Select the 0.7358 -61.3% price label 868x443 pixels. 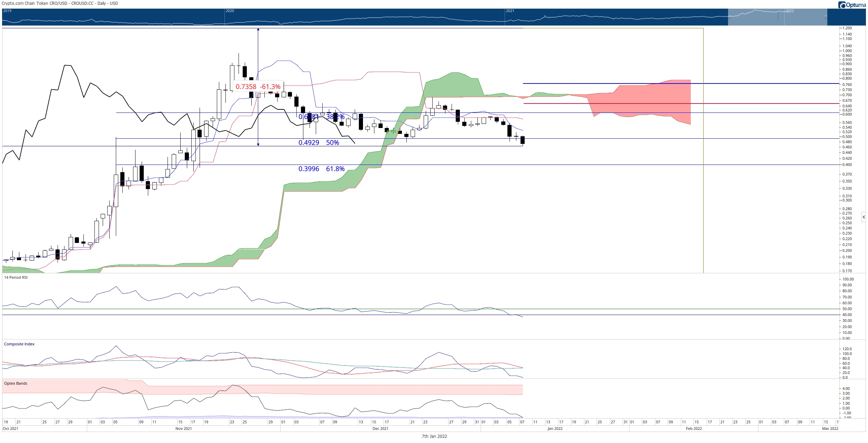(258, 87)
